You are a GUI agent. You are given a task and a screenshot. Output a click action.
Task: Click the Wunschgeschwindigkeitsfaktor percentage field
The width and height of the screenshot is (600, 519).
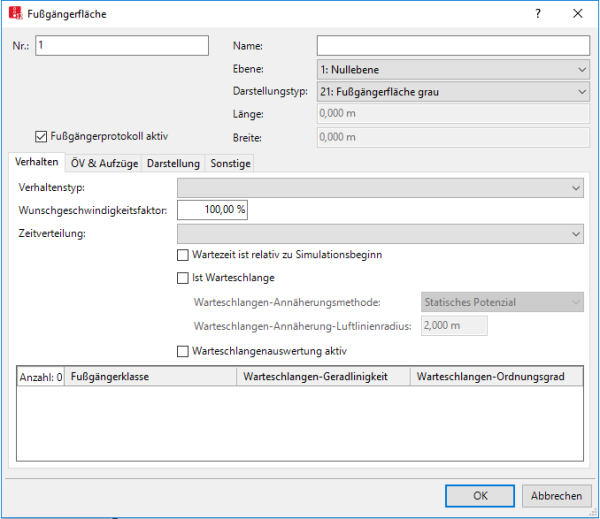(x=212, y=210)
